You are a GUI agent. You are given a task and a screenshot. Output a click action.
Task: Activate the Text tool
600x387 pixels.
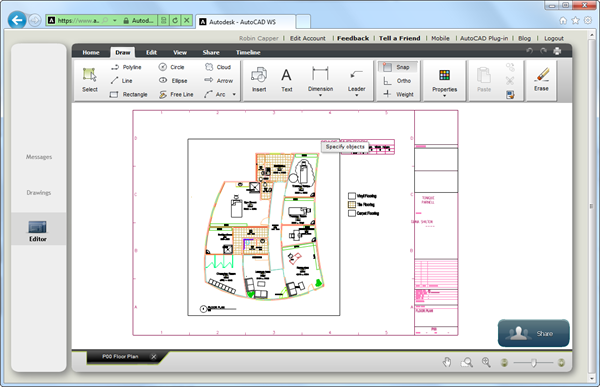tap(287, 80)
